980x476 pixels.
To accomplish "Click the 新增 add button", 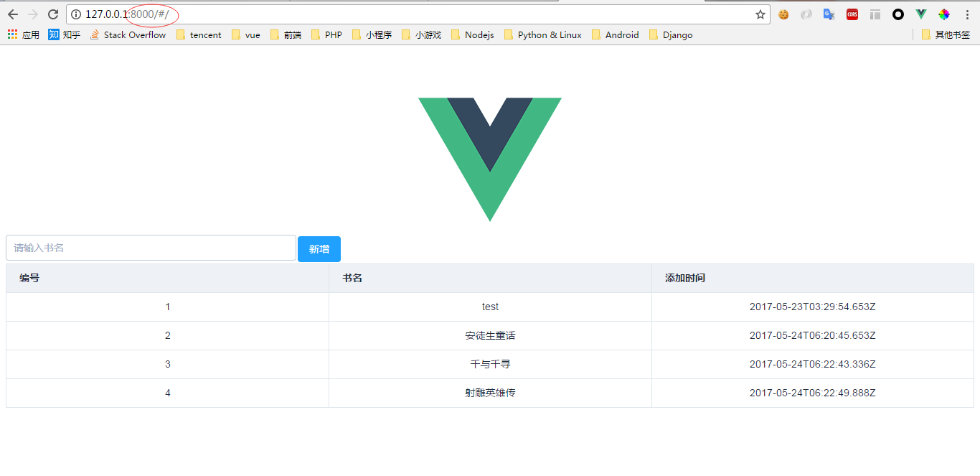I will point(319,248).
